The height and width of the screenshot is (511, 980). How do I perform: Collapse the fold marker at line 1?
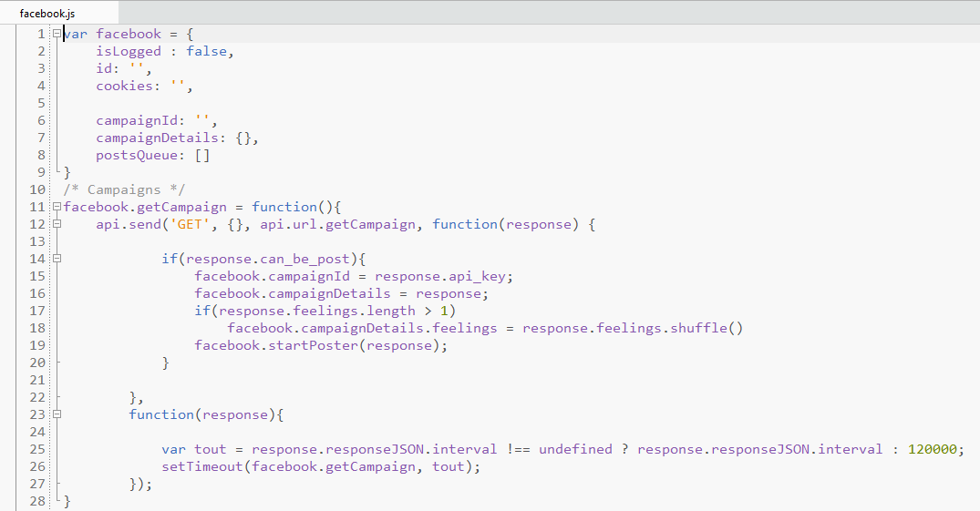point(57,34)
